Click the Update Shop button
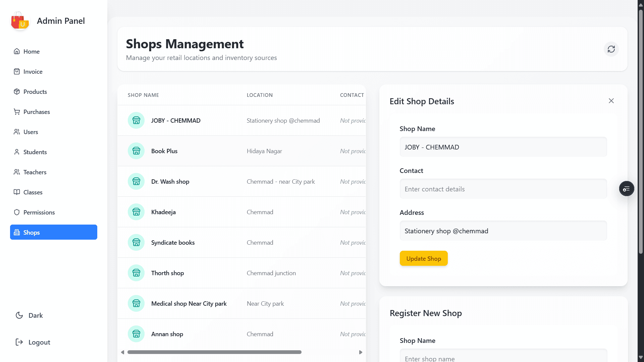This screenshot has width=644, height=362. [424, 258]
